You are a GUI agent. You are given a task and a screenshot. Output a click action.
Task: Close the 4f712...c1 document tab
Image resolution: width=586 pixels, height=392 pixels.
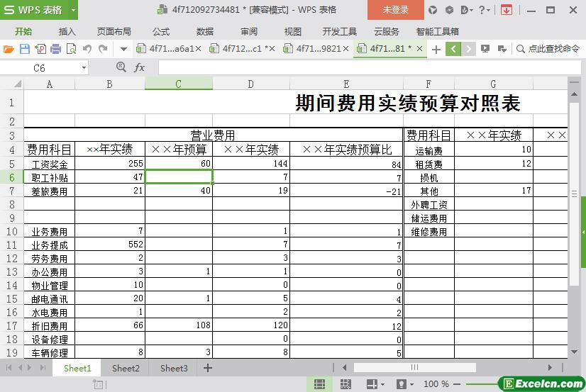click(272, 49)
